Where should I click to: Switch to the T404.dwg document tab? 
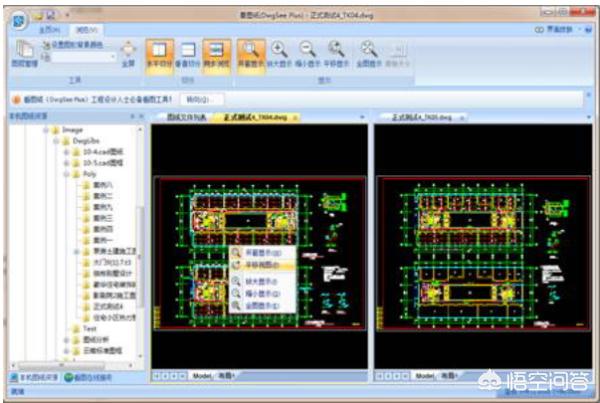click(x=255, y=117)
